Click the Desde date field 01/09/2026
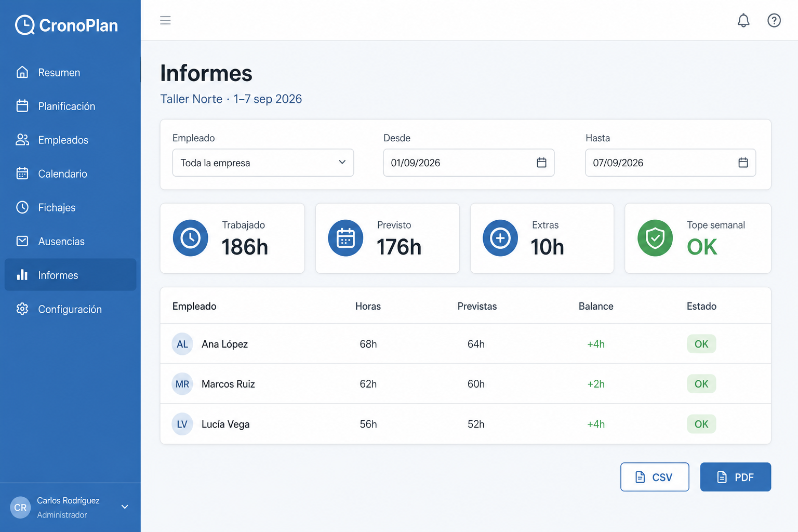This screenshot has height=532, width=798. (469, 163)
